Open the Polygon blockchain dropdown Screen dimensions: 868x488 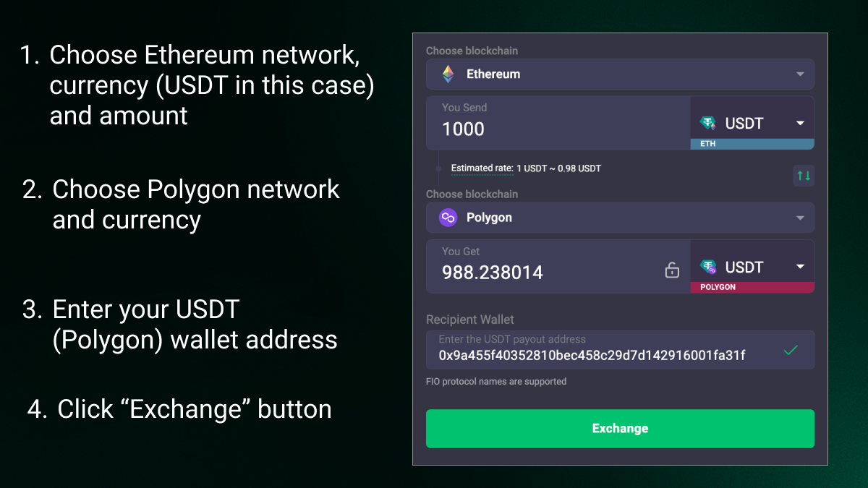tap(801, 218)
